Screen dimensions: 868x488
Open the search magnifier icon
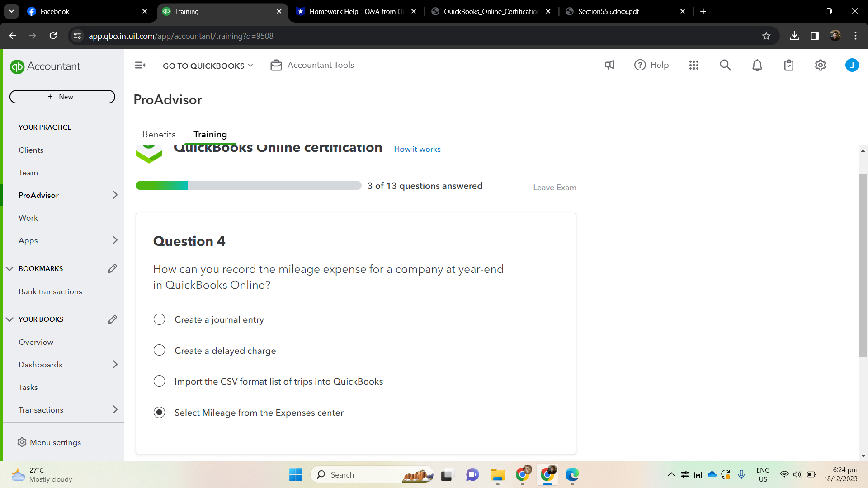(x=725, y=65)
